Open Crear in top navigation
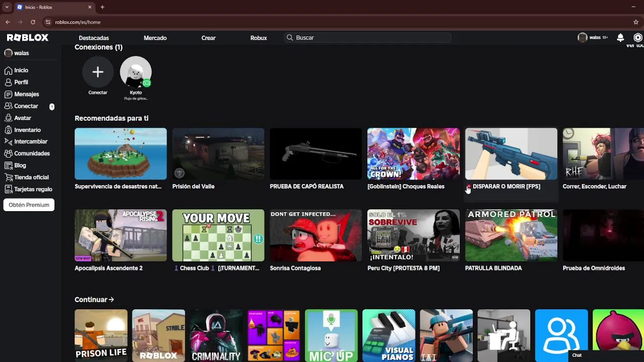Viewport: 644px width, 362px height. [x=208, y=38]
